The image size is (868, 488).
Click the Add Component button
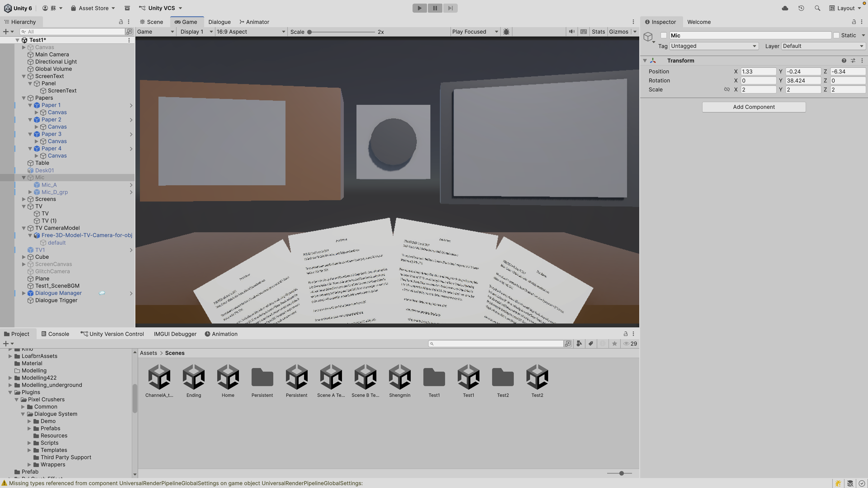[x=754, y=107]
